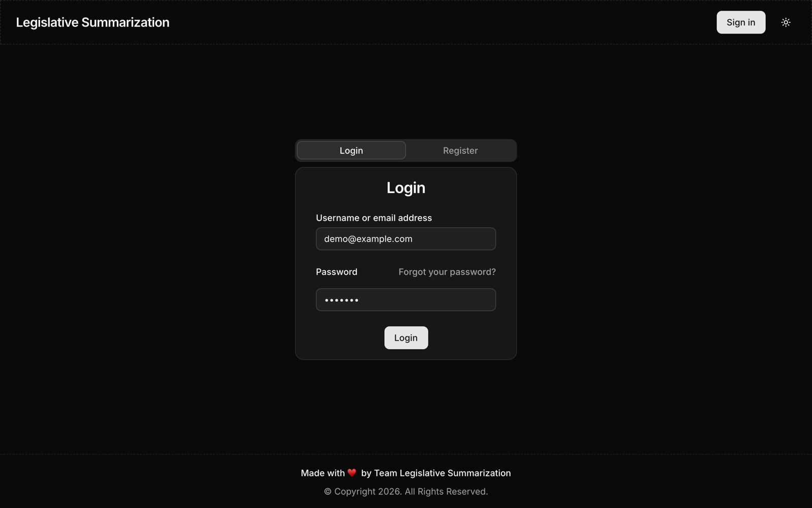
Task: Submit the form with the Login button
Action: click(406, 338)
